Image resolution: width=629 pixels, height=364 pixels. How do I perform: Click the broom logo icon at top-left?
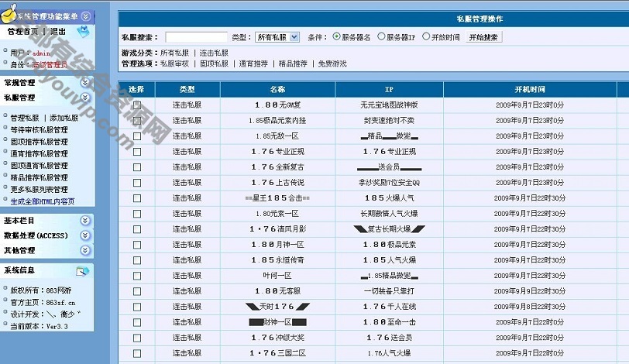[9, 13]
